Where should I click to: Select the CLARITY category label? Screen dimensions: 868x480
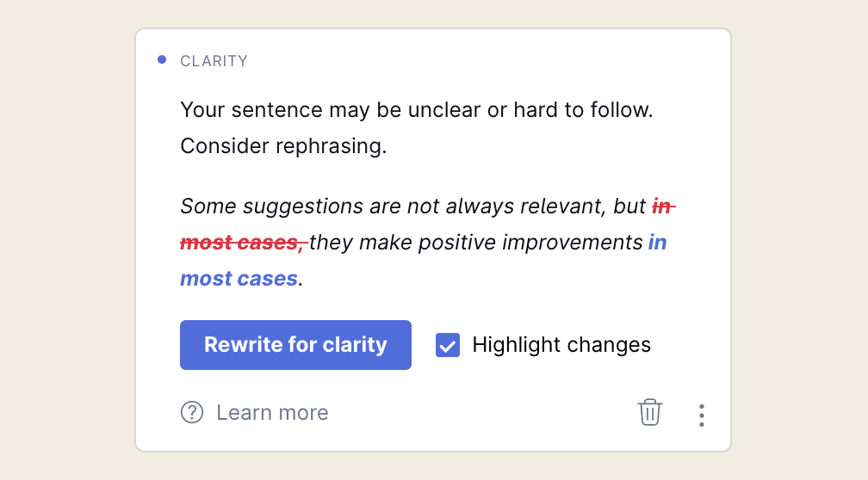point(214,61)
